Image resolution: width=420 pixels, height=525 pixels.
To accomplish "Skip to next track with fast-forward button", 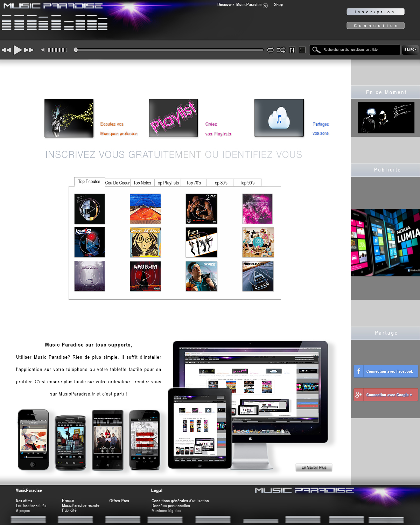I will (x=29, y=50).
